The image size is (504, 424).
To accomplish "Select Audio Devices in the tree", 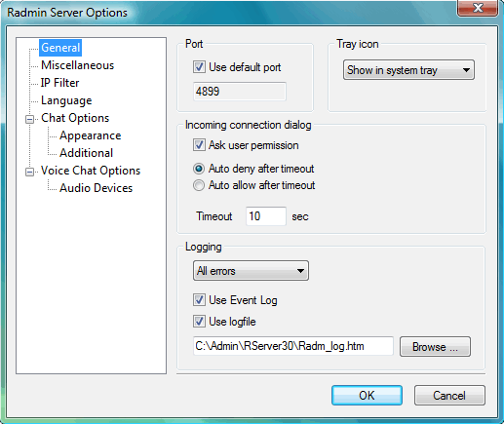I will (96, 188).
